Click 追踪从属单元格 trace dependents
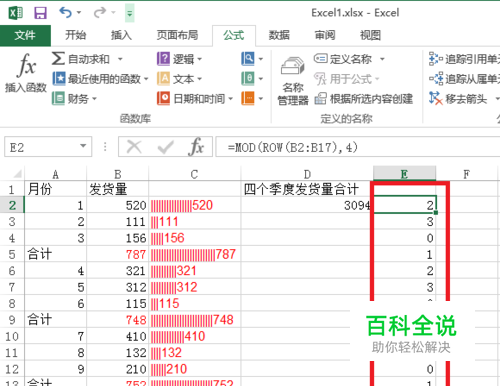The width and height of the screenshot is (500, 386). 464,79
